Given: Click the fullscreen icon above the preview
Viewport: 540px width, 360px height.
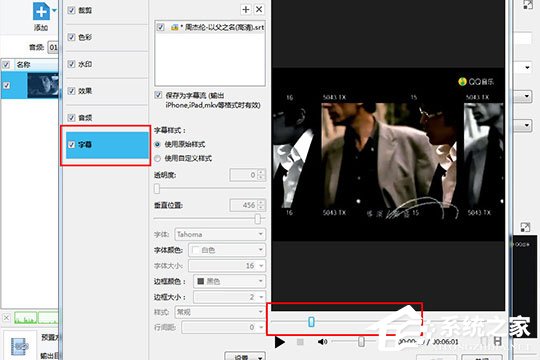Looking at the screenshot, I should [528, 4].
